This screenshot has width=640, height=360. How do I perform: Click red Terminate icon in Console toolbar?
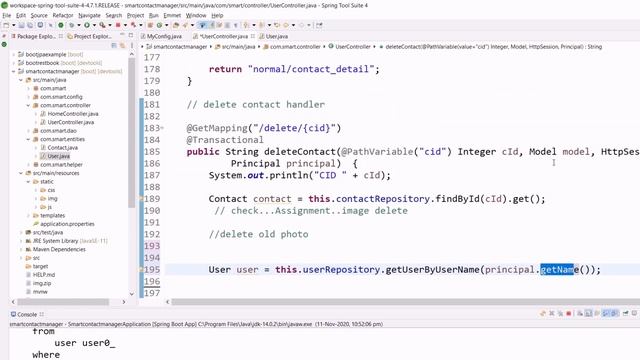coord(569,313)
